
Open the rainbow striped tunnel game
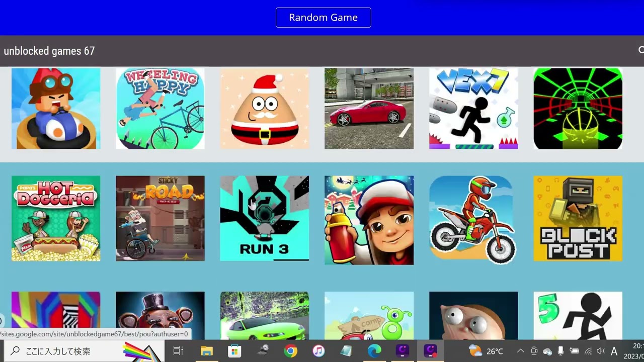(56, 316)
